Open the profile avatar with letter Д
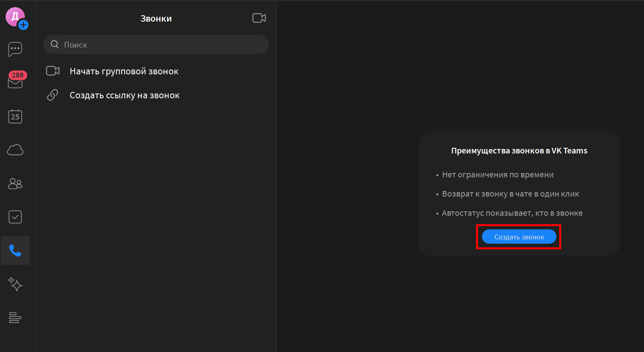 pyautogui.click(x=15, y=17)
